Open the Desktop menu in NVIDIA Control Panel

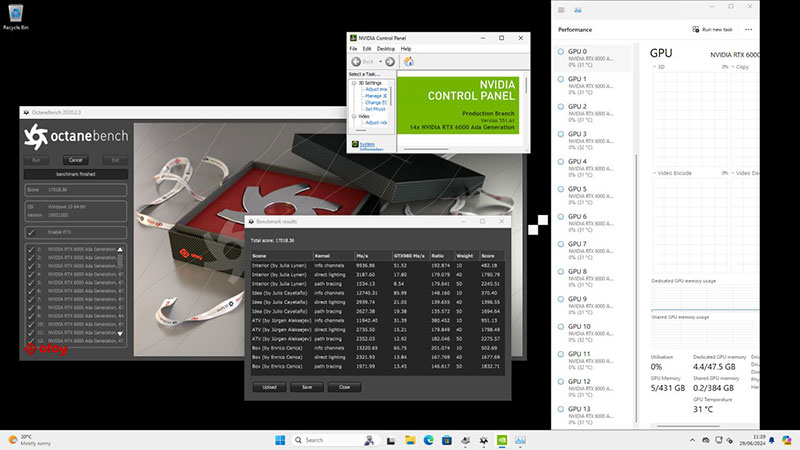point(387,48)
